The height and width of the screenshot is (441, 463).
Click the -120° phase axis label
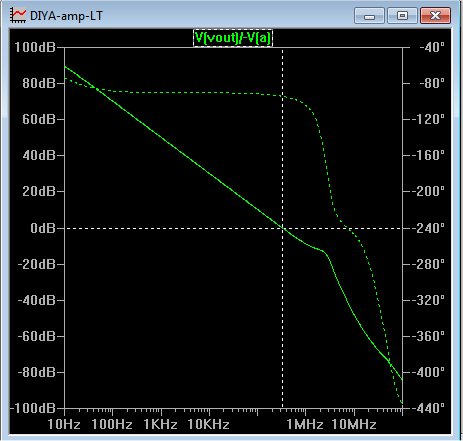pos(428,119)
